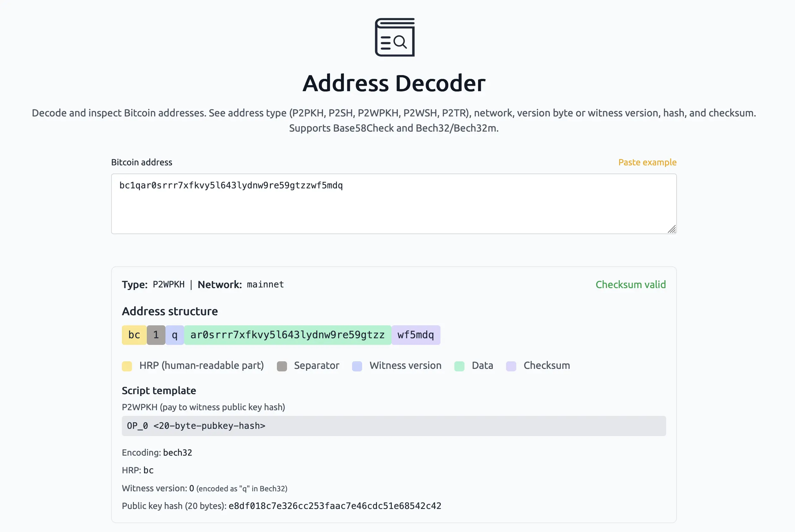
Task: Click the green Data legend swatch
Action: [x=460, y=366]
